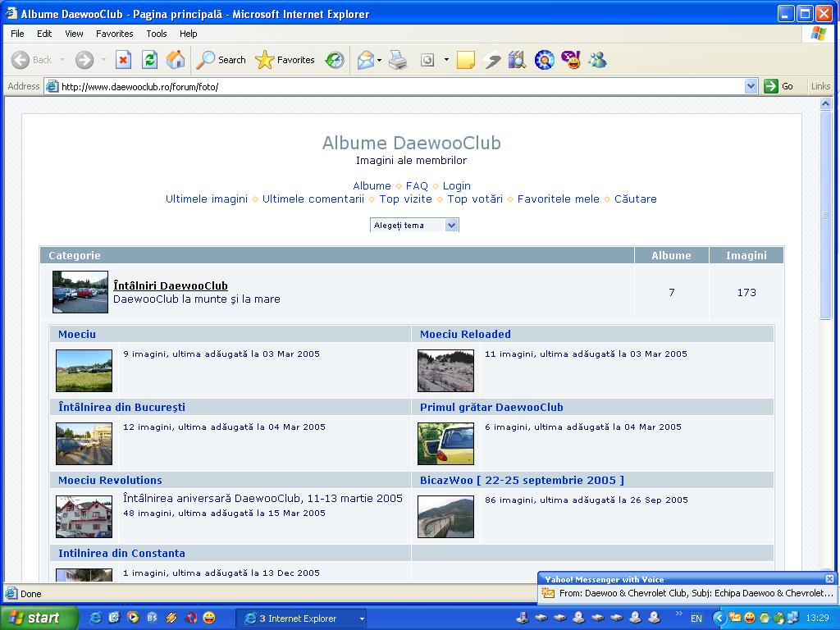840x630 pixels.
Task: Open the Windows Messenger toolbar icon
Action: 597,60
